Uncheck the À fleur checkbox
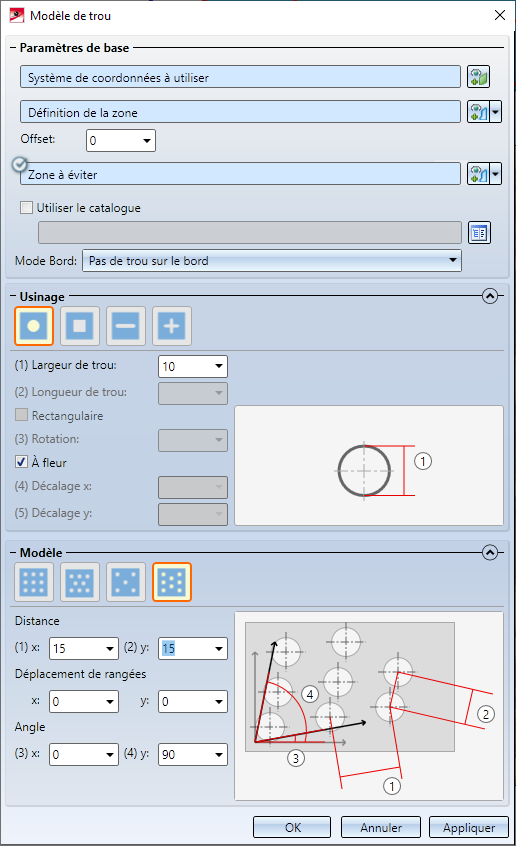 click(22, 462)
